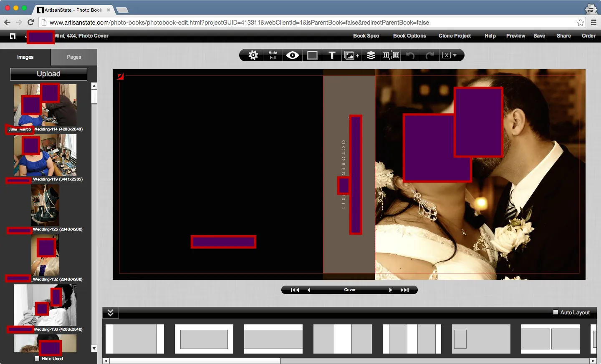Click the browser back button
The width and height of the screenshot is (601, 364).
7,23
